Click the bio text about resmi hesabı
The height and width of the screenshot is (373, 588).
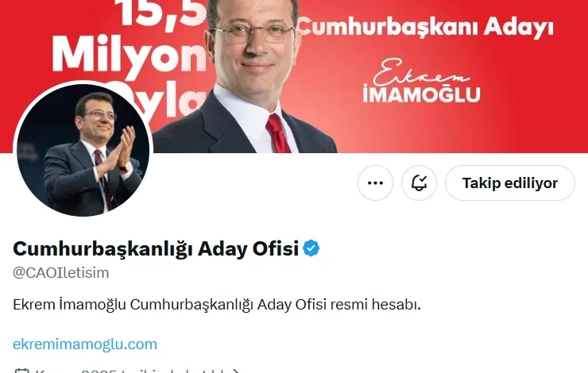pos(217,305)
